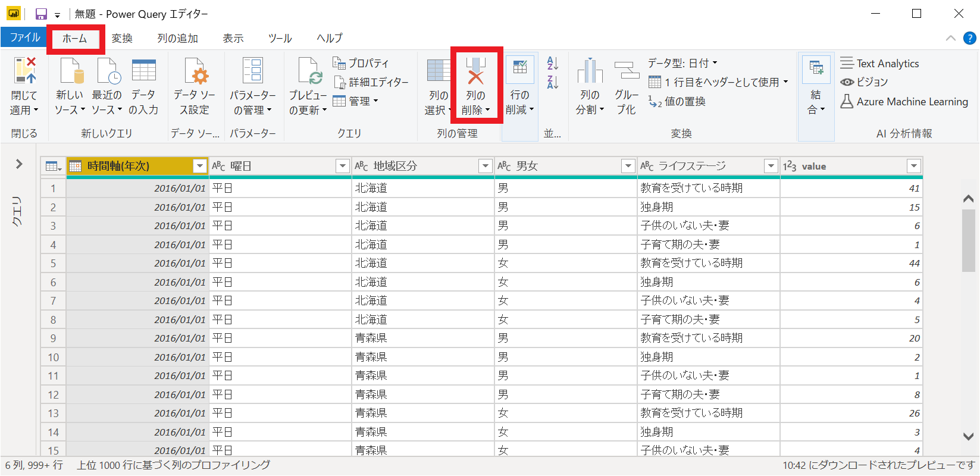This screenshot has height=476, width=980.
Task: Click the save icon in title bar
Action: [x=41, y=14]
